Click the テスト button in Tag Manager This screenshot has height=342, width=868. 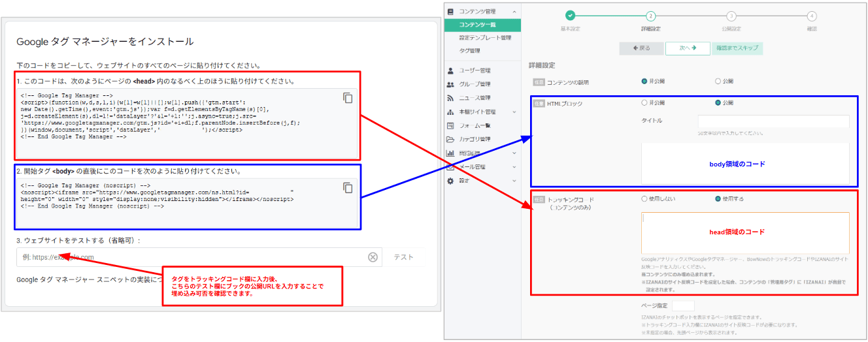(403, 257)
